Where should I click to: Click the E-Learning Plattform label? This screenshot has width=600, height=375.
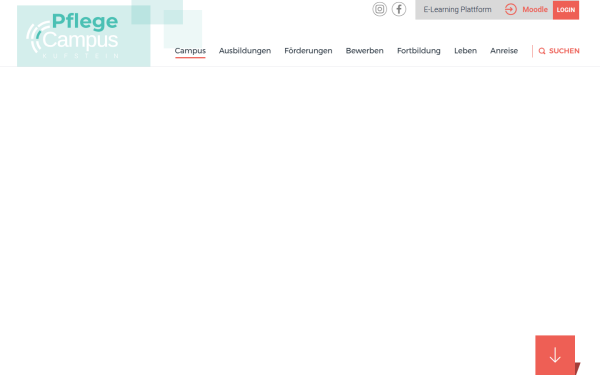pyautogui.click(x=457, y=10)
